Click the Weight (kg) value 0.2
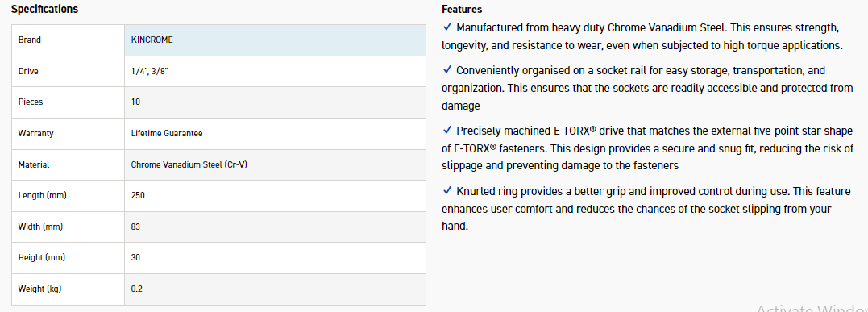868x312 pixels. (x=137, y=289)
